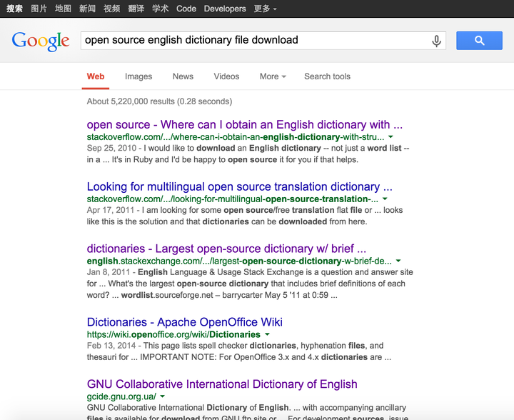Switch to the Videos tab
The image size is (514, 420).
226,76
